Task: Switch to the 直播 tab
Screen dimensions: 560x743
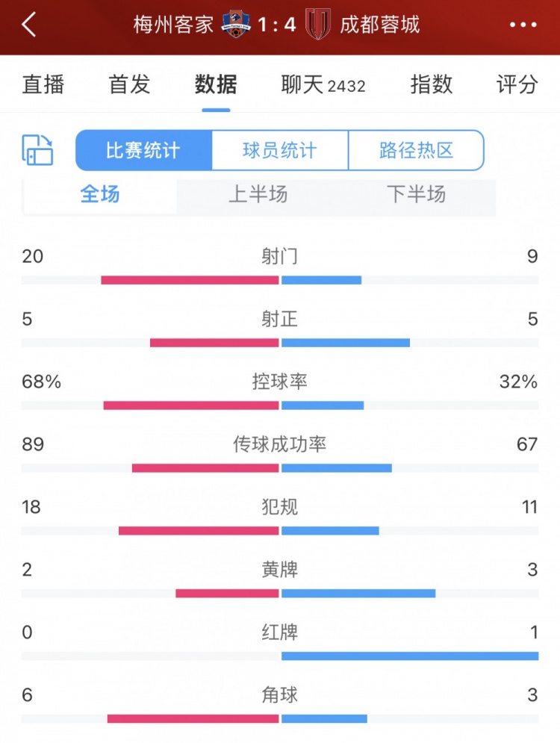Action: coord(43,84)
